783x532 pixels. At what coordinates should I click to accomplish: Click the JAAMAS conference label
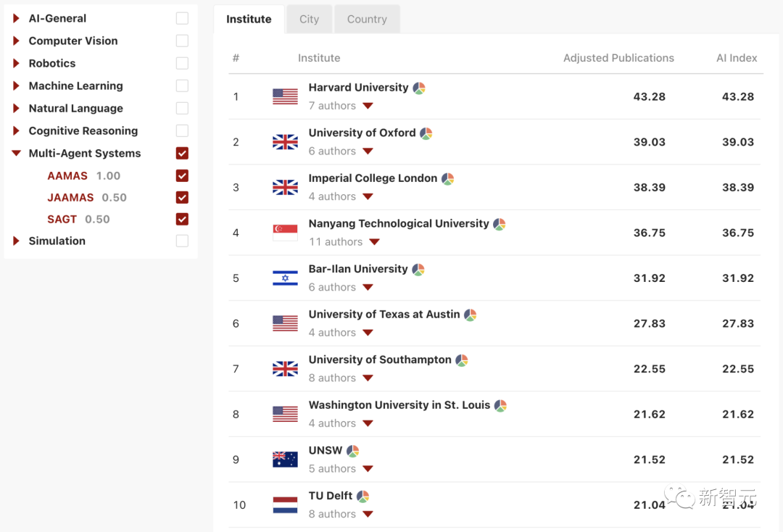tap(70, 197)
